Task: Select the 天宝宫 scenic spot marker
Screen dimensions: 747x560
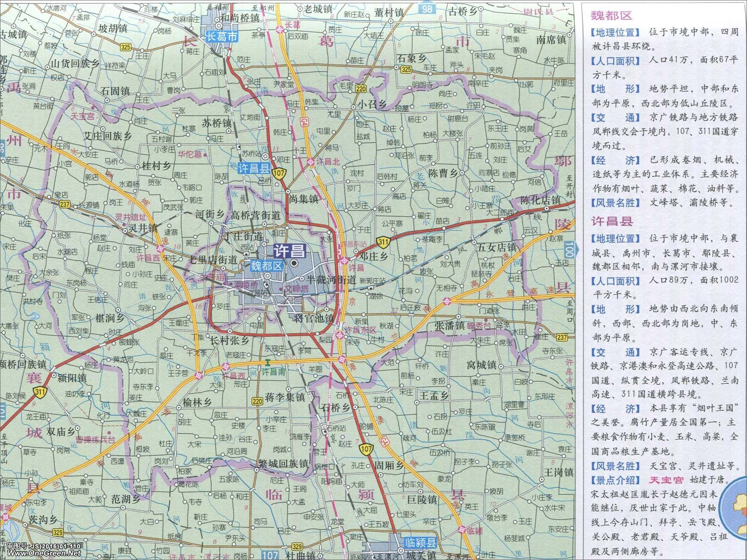Action: coord(92,107)
